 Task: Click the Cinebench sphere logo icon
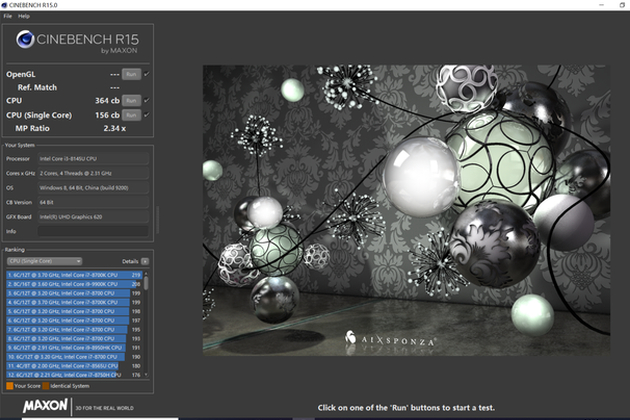tap(25, 39)
